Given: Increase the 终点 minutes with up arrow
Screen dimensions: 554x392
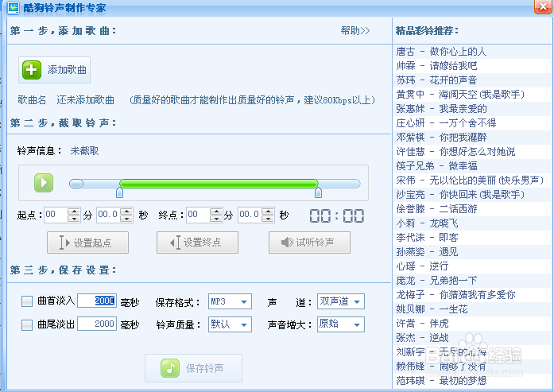Looking at the screenshot, I should point(216,211).
